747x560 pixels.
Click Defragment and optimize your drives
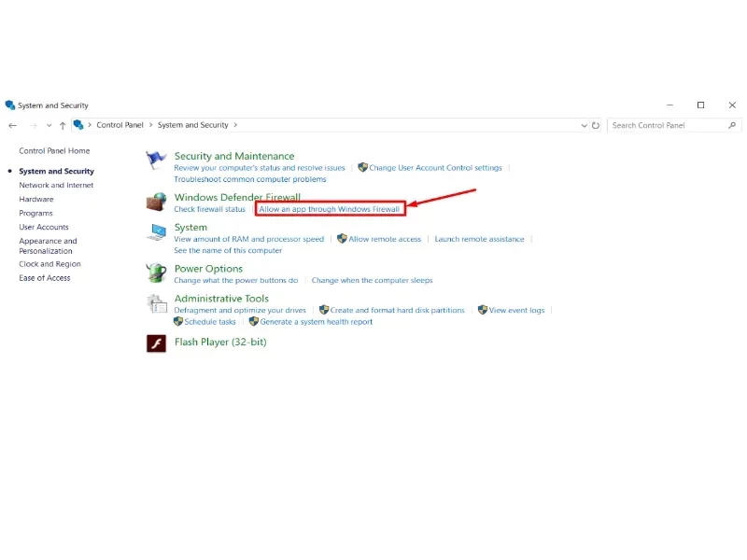240,311
